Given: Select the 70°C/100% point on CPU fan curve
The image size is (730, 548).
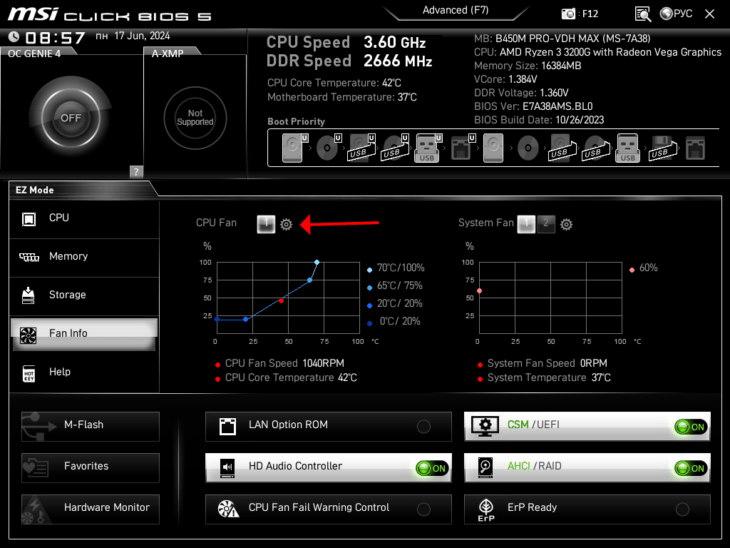Looking at the screenshot, I should (317, 263).
